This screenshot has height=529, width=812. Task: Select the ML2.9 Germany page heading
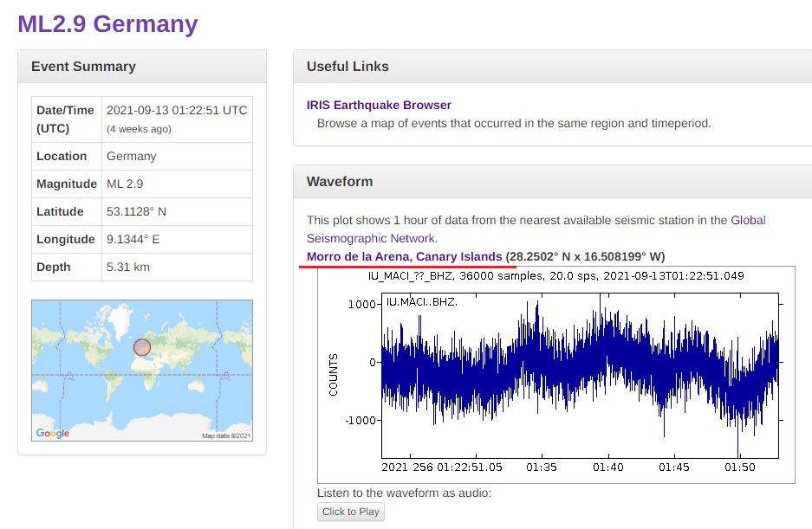(107, 24)
